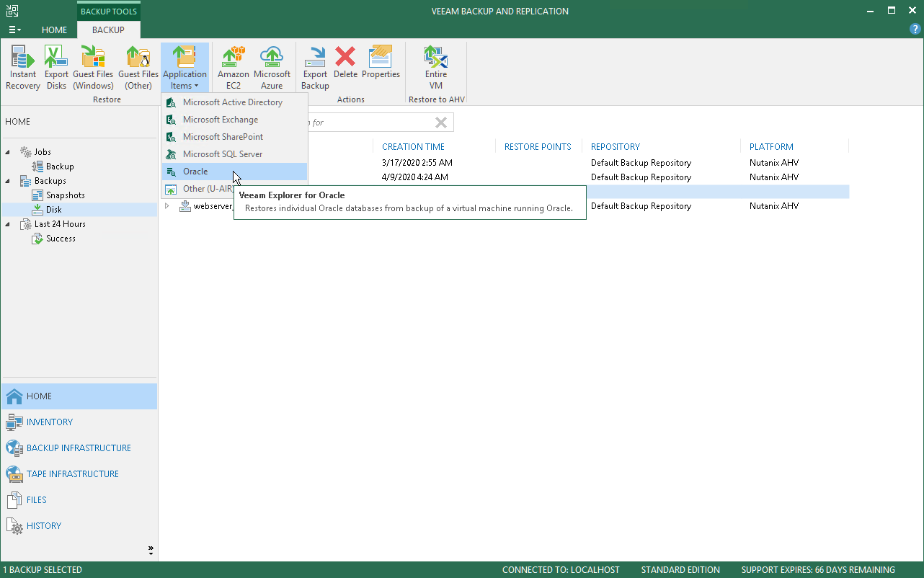
Task: Click the application icon in the title bar
Action: (13, 11)
